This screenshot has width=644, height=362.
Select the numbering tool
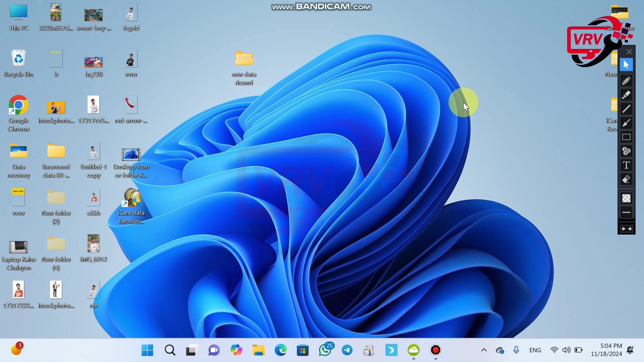pos(626,152)
